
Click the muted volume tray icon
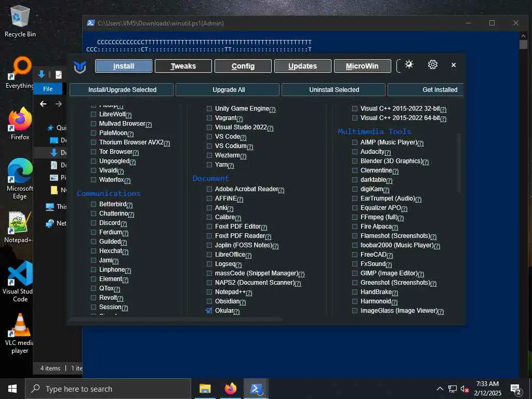465,389
